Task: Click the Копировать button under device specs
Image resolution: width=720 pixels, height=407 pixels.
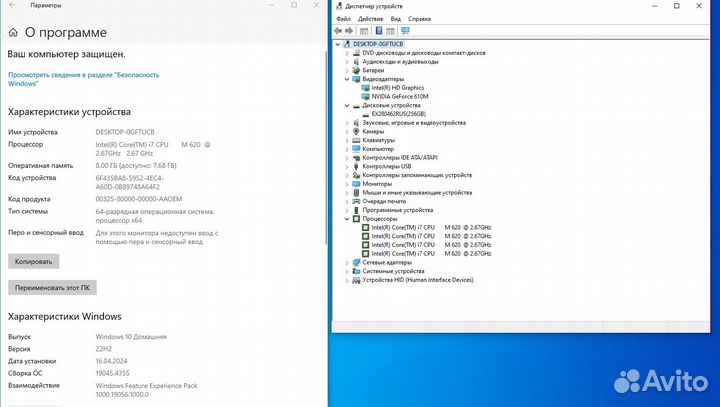Action: point(34,261)
